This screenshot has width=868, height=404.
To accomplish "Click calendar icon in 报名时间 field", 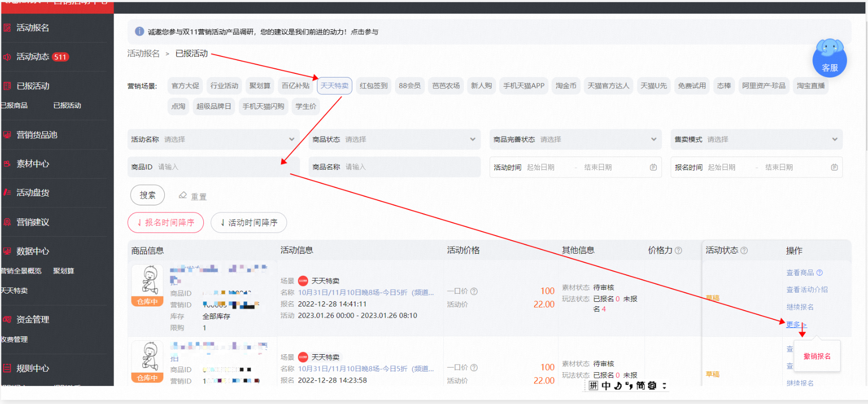I will tap(834, 167).
